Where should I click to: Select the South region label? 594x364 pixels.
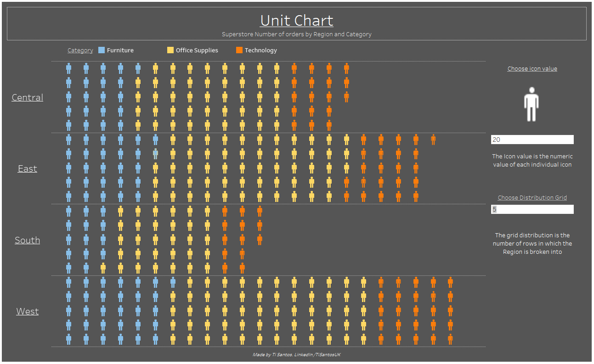coord(27,240)
